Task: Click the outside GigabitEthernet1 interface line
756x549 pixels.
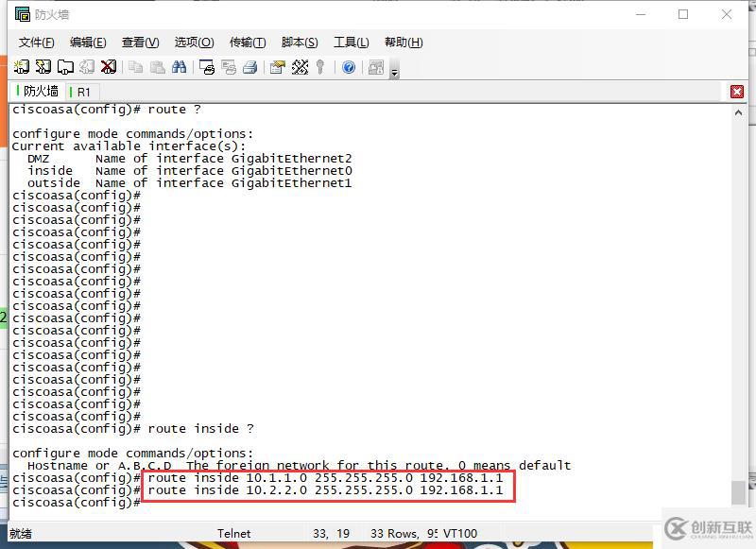Action: coord(190,183)
